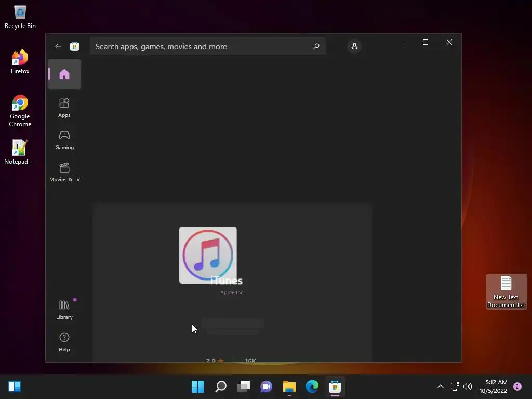Open taskbar Search
532x399 pixels.
[221, 387]
